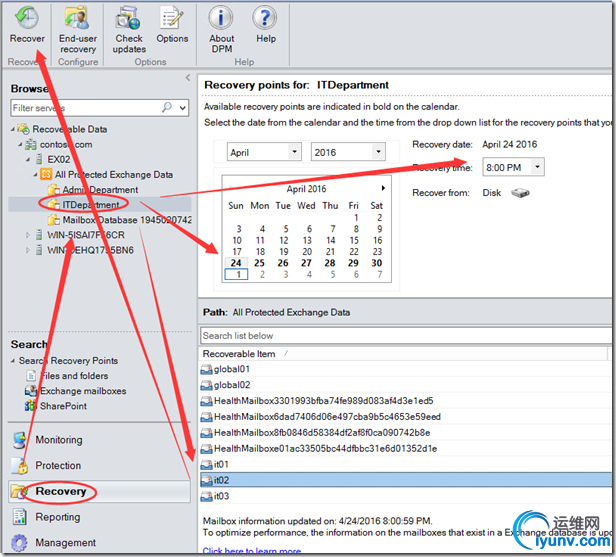Click All Protected Exchange Data icon
616x557 pixels.
coord(46,174)
